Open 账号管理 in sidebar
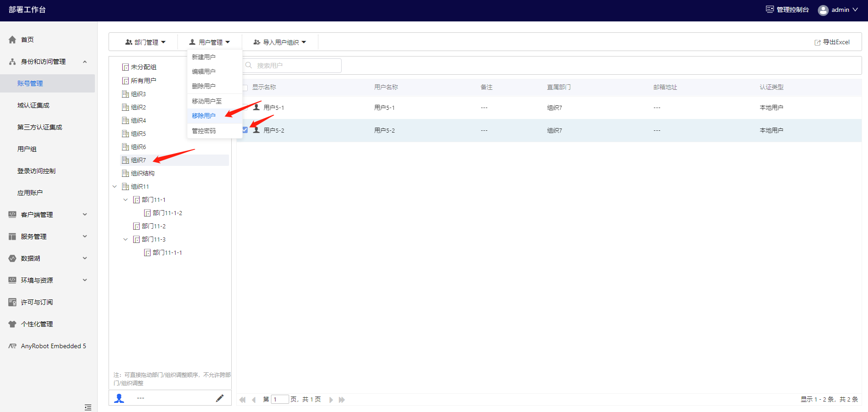This screenshot has width=868, height=412. [x=47, y=83]
